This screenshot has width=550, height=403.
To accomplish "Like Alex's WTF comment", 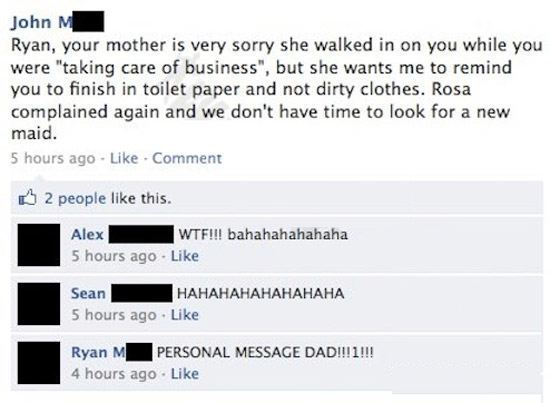I will coord(185,256).
